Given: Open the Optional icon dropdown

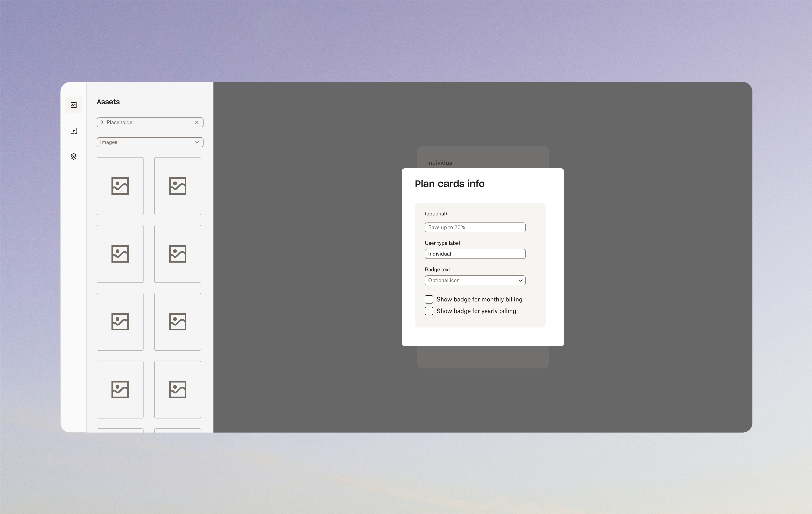Looking at the screenshot, I should [472, 280].
